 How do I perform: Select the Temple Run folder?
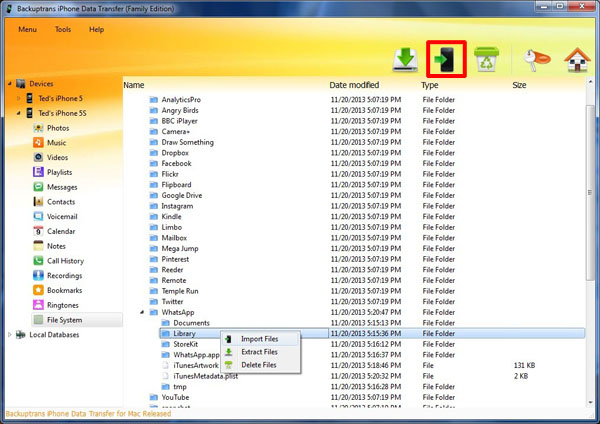(180, 291)
